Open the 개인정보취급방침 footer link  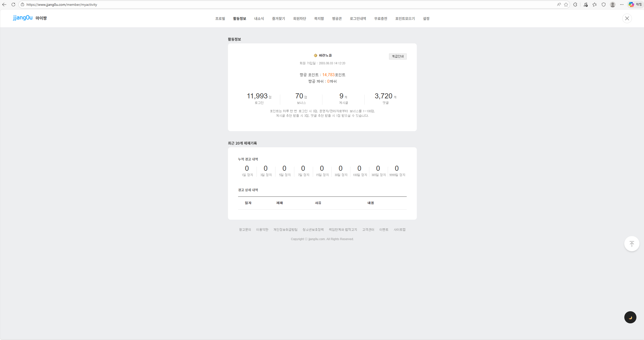[x=285, y=230]
